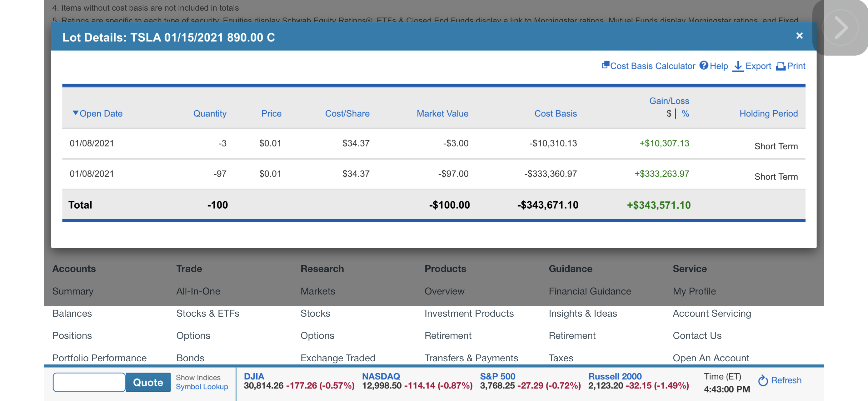Open Symbol Lookup link
Screen dimensions: 868x401
(x=202, y=387)
